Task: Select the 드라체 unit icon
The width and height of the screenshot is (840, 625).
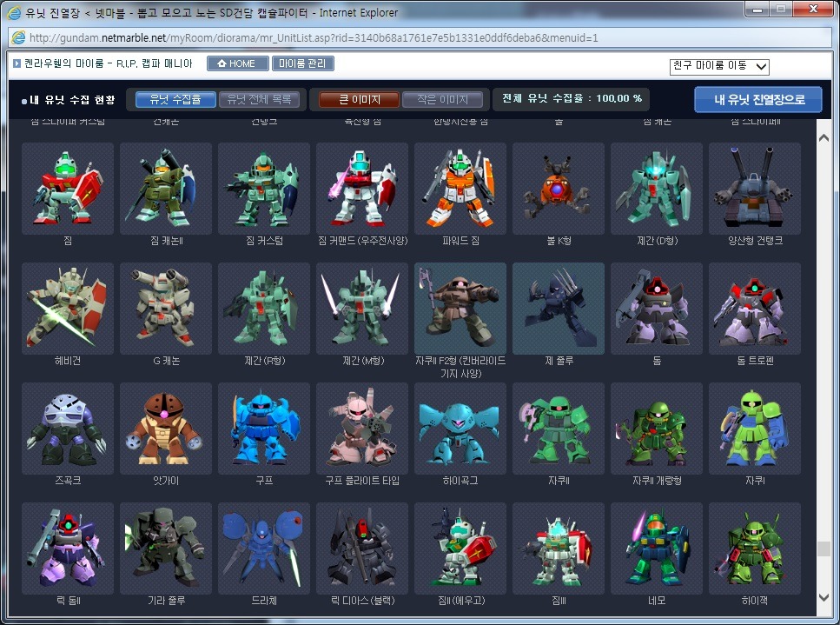Action: coord(264,548)
